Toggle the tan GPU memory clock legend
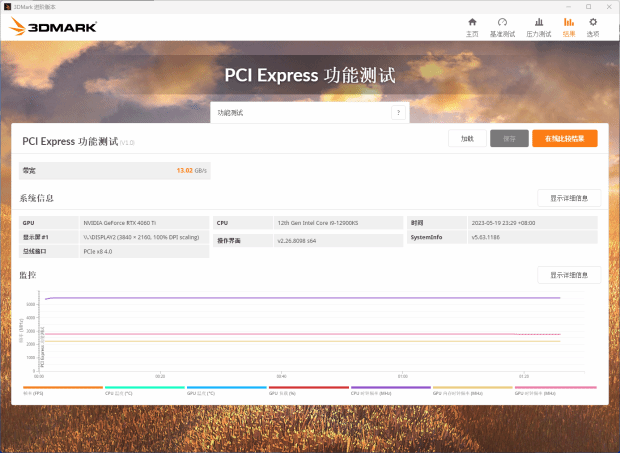620x453 pixels. click(473, 391)
